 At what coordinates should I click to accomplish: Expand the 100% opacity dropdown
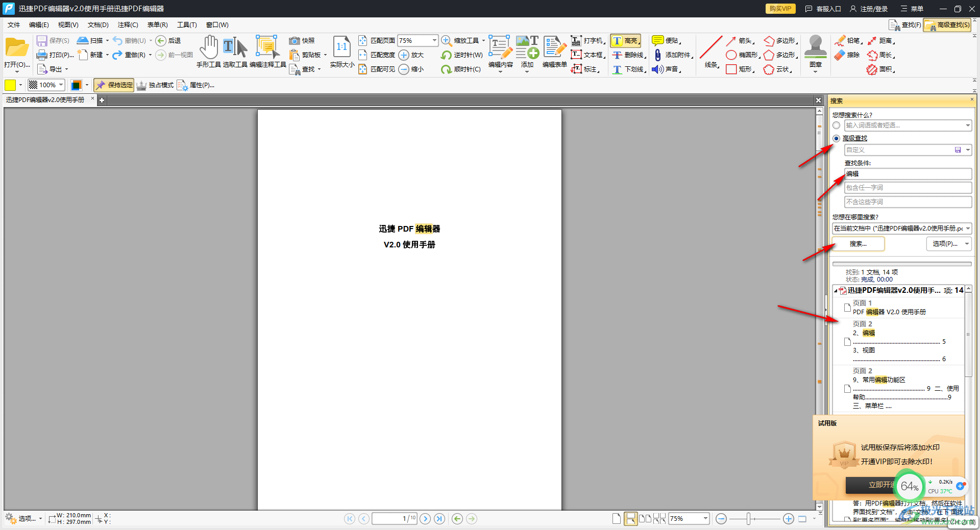pyautogui.click(x=61, y=85)
